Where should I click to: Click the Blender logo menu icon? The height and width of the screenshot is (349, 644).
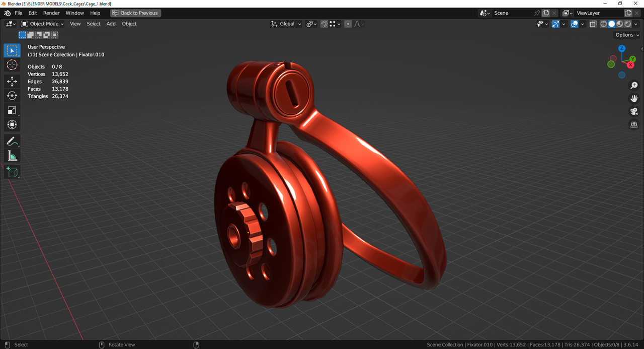click(x=7, y=13)
